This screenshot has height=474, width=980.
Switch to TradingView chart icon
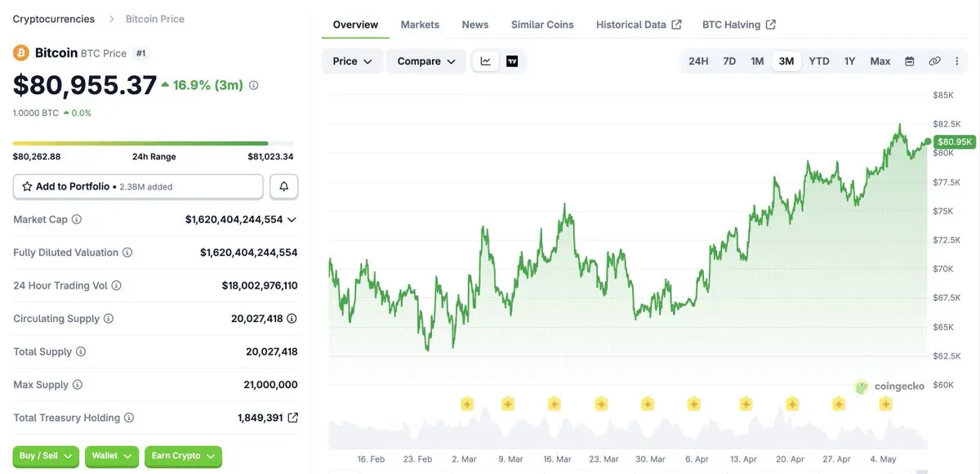pos(512,61)
